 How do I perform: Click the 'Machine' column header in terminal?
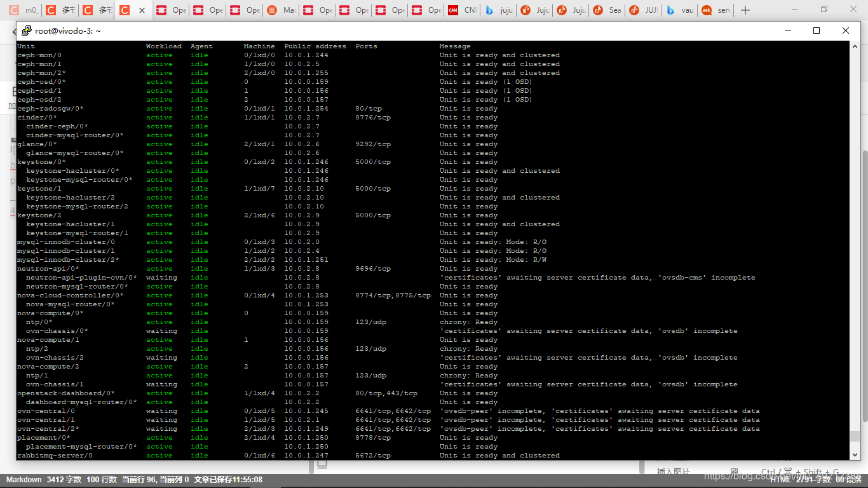click(259, 46)
